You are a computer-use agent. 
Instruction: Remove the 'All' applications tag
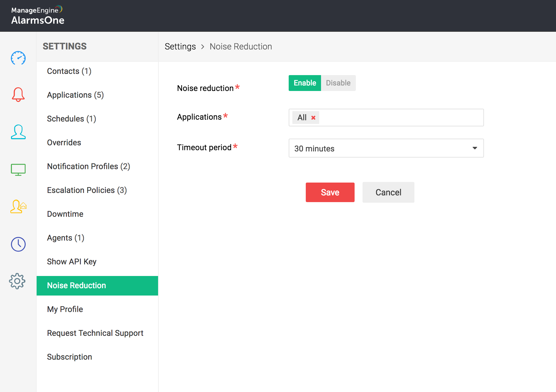pyautogui.click(x=313, y=118)
